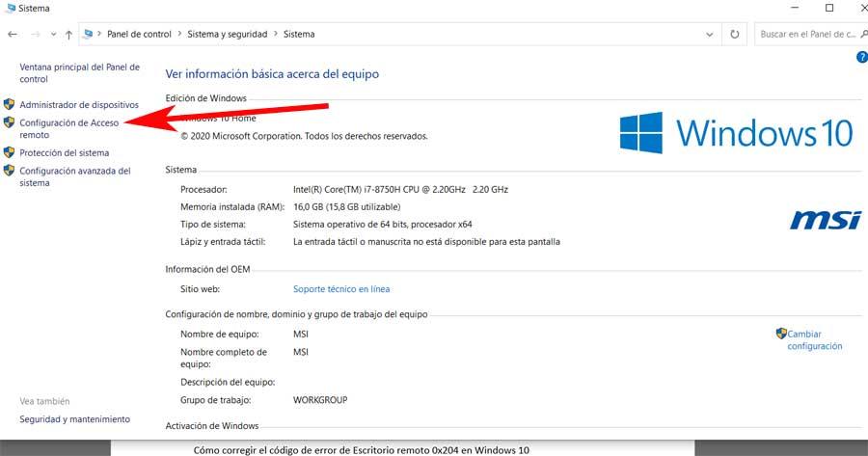Click the Sistema window title icon
This screenshot has height=456, width=868.
tap(10, 9)
